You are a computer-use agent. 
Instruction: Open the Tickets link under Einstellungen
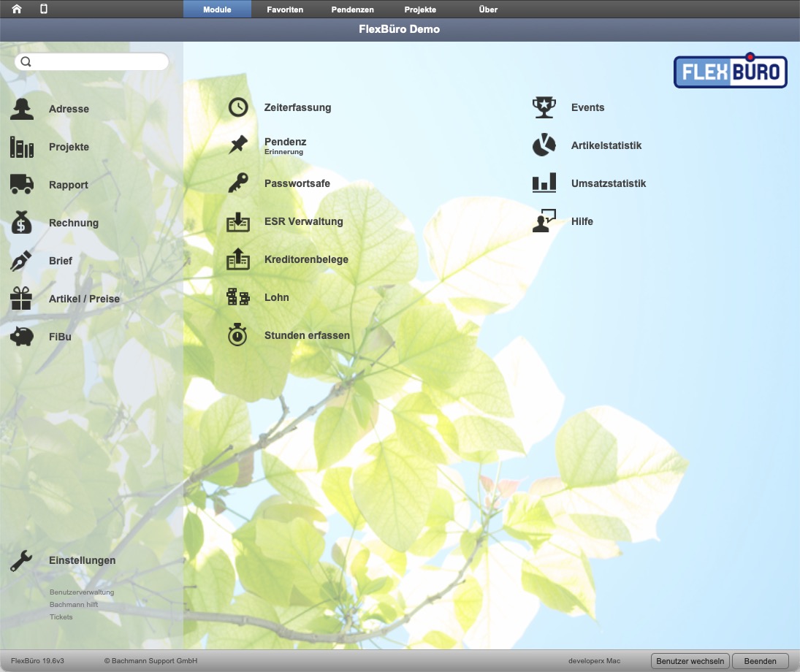pos(61,617)
